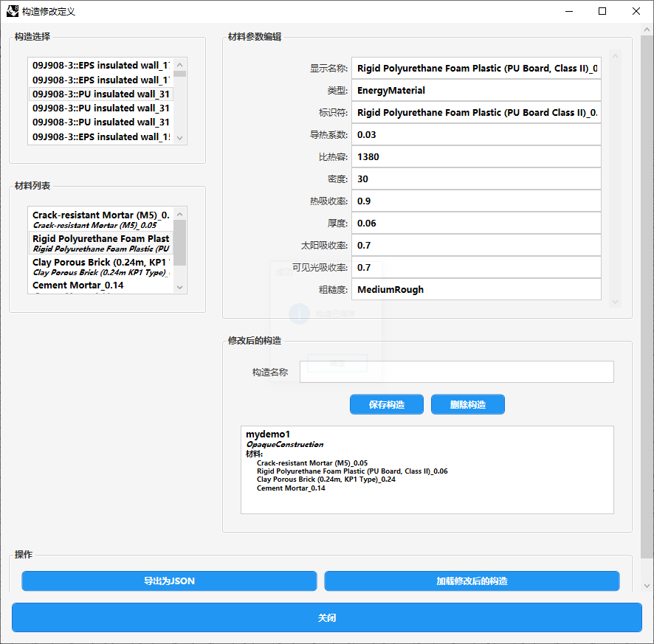Click down arrow of construction selection list scrollbar
654x644 pixels.
pyautogui.click(x=180, y=138)
